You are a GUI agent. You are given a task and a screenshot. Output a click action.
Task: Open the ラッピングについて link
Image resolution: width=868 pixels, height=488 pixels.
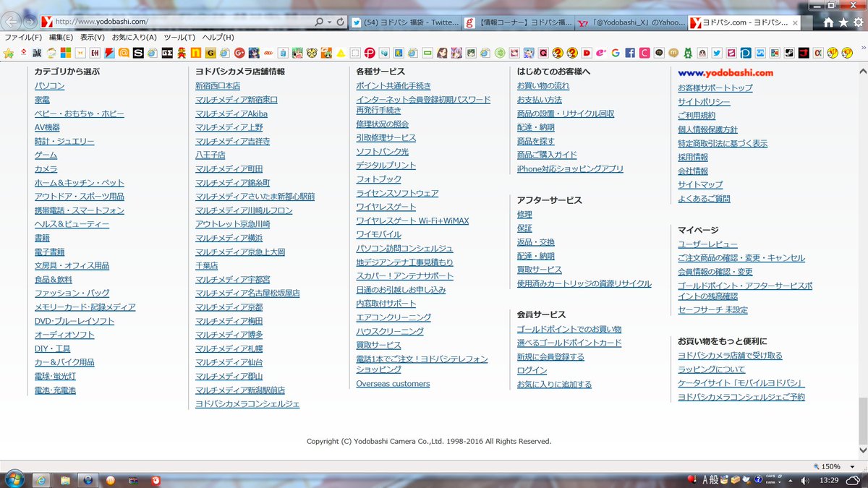point(712,369)
